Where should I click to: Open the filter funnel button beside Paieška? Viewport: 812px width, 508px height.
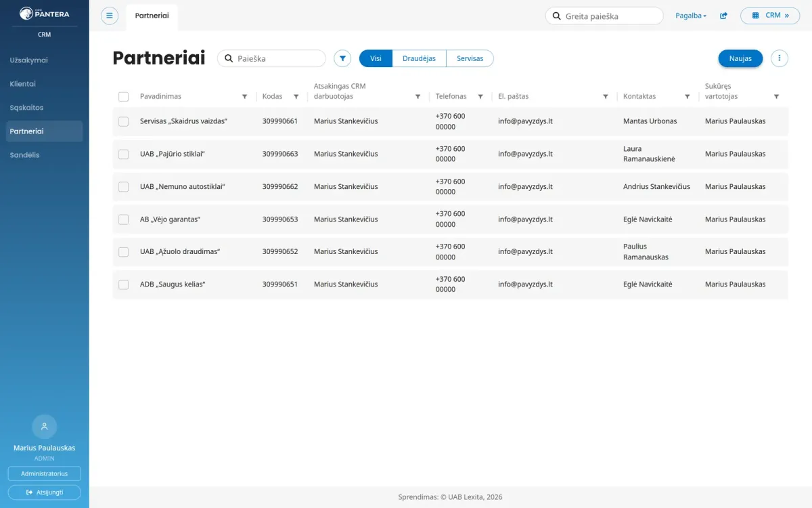tap(342, 58)
